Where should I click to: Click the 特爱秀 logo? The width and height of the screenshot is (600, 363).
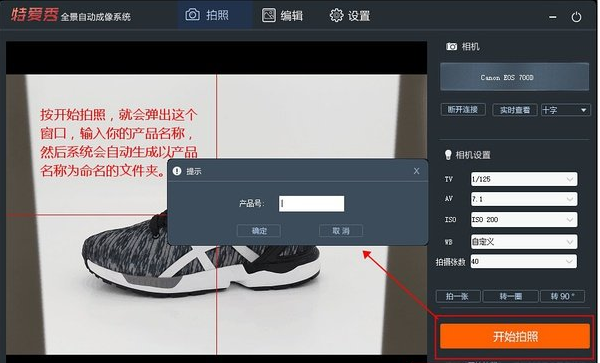point(34,15)
